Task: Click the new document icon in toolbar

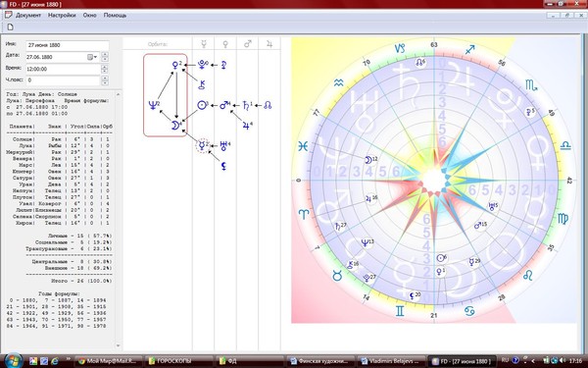Action: point(10,26)
